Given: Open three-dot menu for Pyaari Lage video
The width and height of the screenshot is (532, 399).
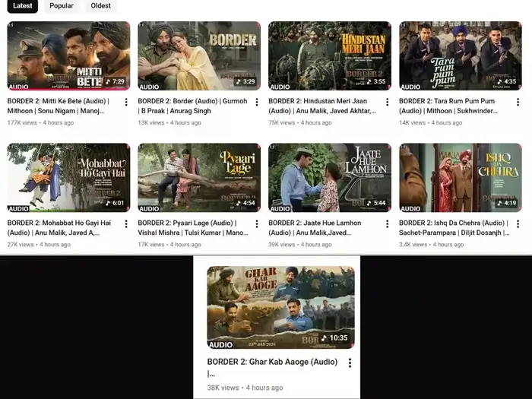Looking at the screenshot, I should (256, 224).
